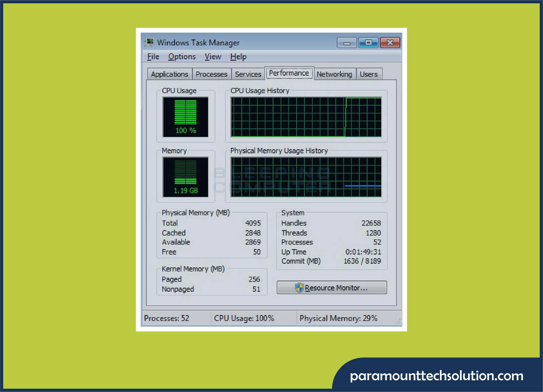Click the CPU Usage History graph
Image resolution: width=543 pixels, height=392 pixels.
(x=306, y=117)
